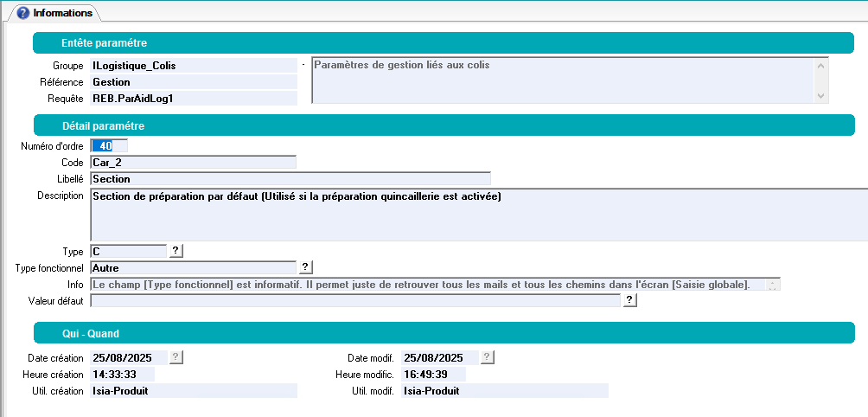Switch to the Informations tab
The image size is (868, 417).
(55, 13)
